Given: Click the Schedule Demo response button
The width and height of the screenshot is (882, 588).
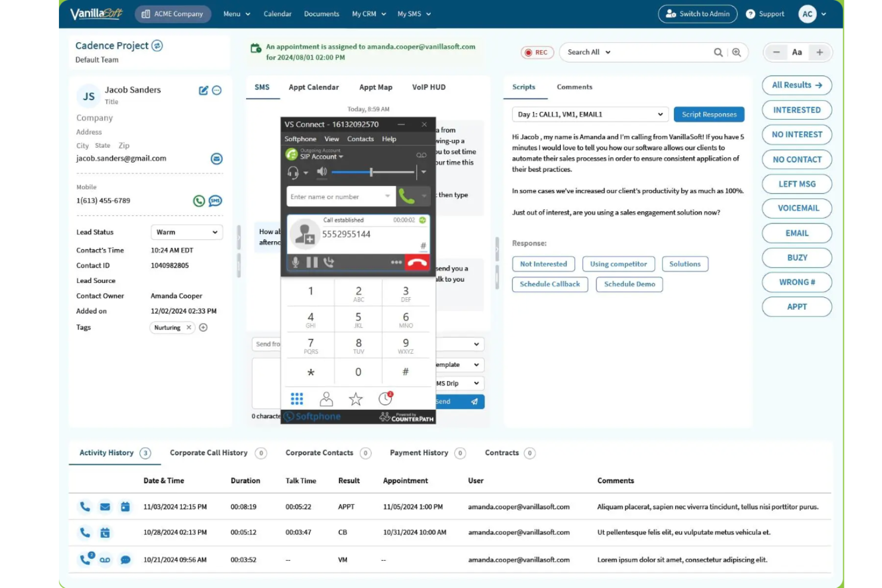Looking at the screenshot, I should pos(629,284).
